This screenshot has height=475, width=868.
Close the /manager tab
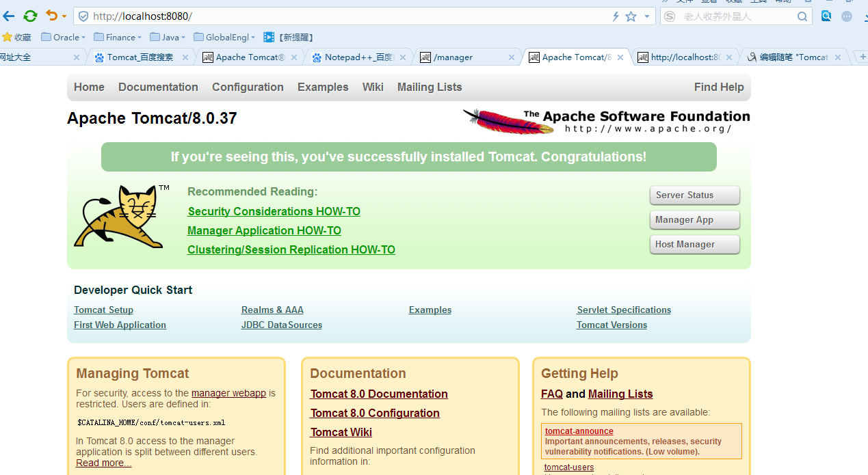[x=512, y=57]
